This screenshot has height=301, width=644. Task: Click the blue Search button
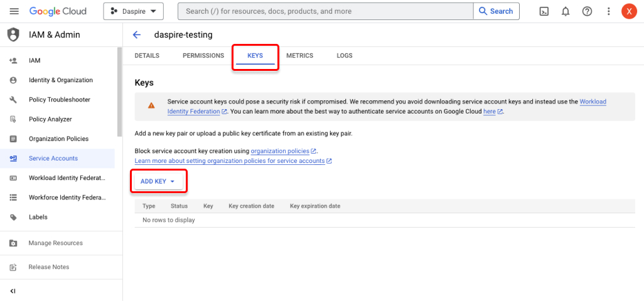(x=496, y=11)
